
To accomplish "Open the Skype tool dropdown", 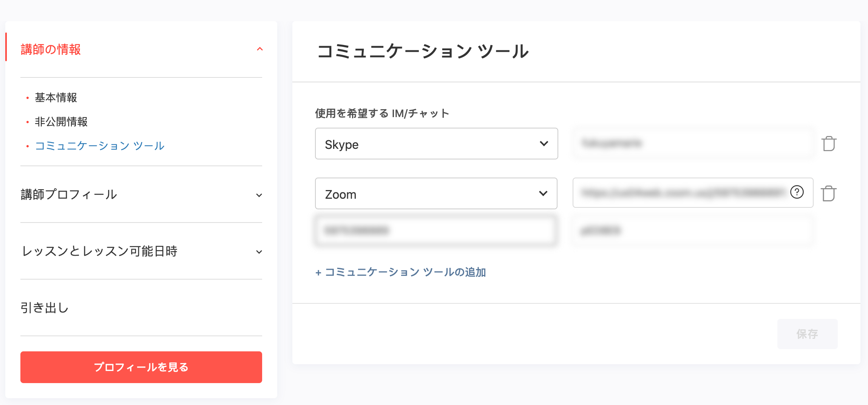I will point(436,144).
